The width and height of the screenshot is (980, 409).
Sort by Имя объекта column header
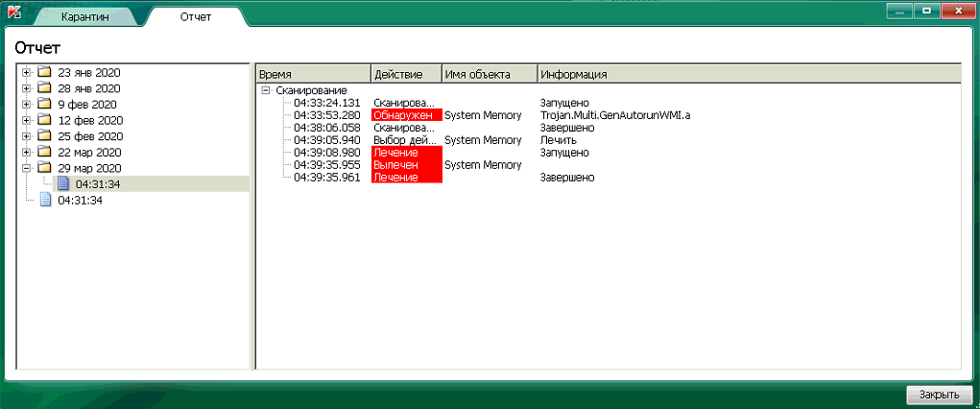(x=490, y=74)
